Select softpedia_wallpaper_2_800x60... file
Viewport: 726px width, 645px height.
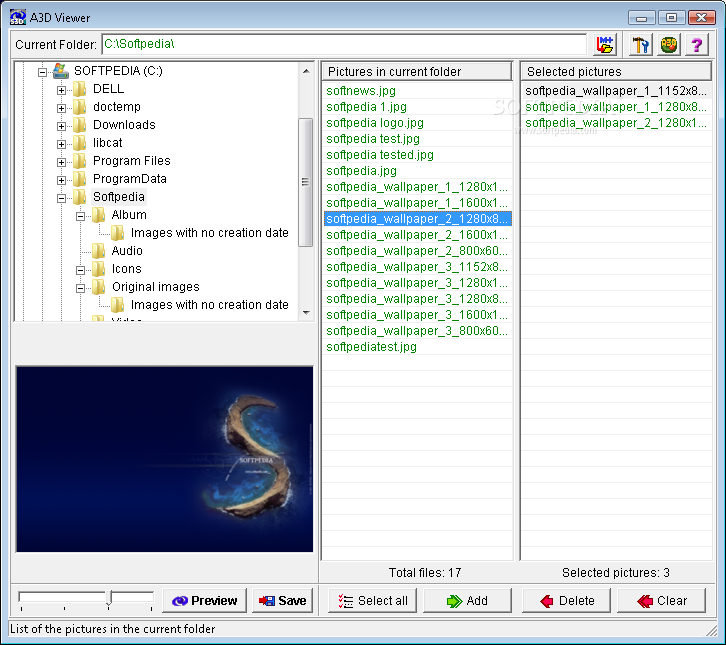coord(418,250)
